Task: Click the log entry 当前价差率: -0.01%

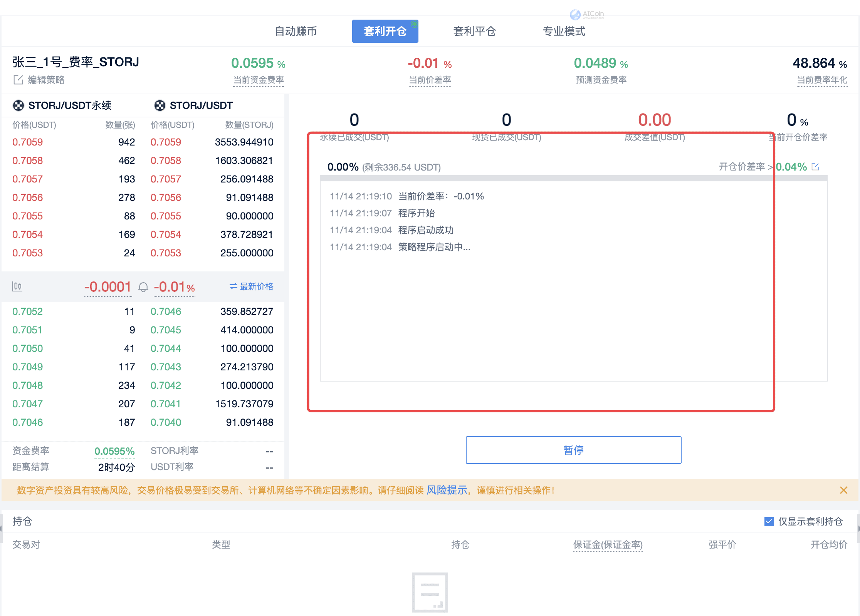Action: [x=441, y=196]
